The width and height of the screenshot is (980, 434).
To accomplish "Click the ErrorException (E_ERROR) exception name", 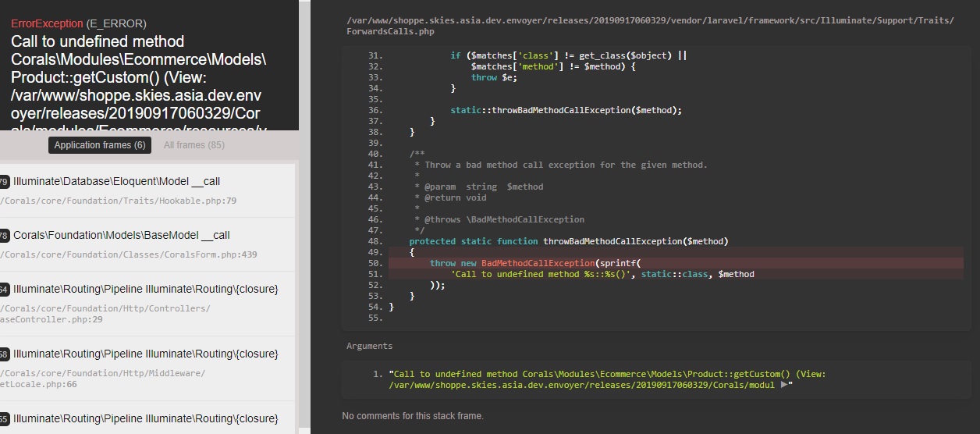I will coord(78,23).
